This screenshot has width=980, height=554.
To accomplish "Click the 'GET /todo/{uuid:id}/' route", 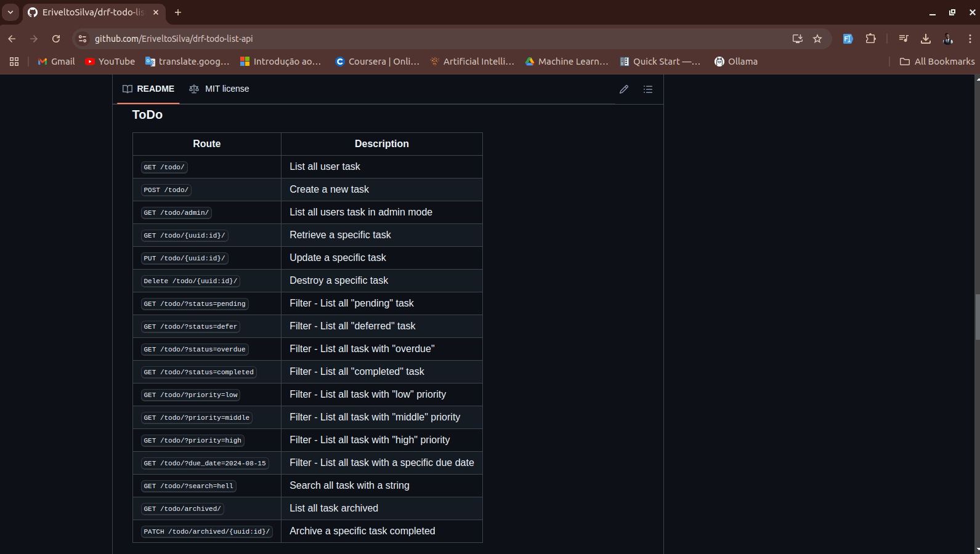I will pos(185,236).
